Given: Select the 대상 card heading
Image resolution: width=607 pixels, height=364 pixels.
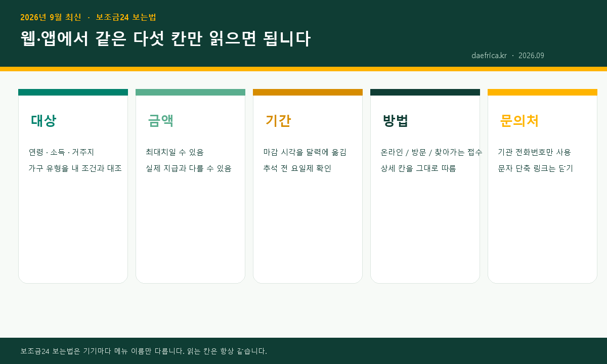Looking at the screenshot, I should tap(44, 121).
